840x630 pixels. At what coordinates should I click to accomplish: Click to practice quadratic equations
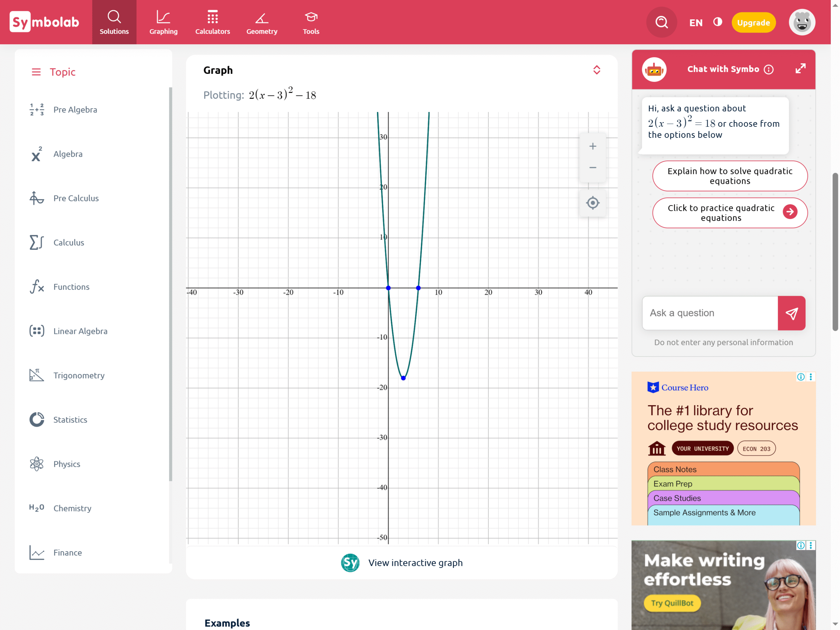[729, 213]
